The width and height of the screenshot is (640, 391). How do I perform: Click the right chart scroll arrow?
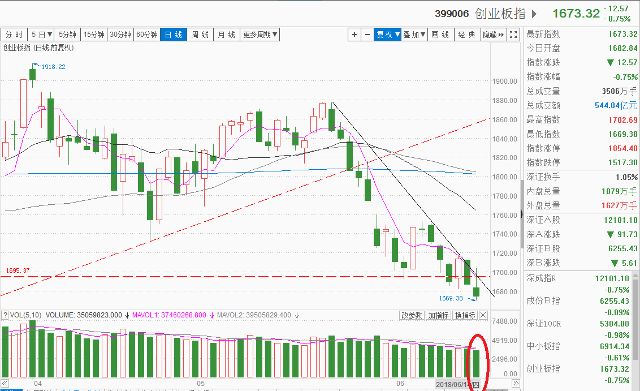click(x=516, y=383)
